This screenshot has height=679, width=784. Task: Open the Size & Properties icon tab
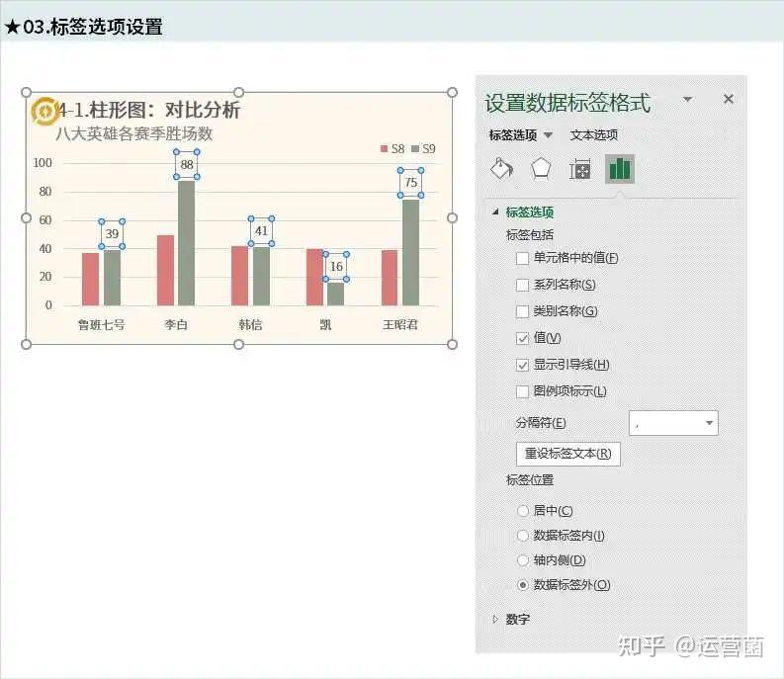pyautogui.click(x=580, y=169)
